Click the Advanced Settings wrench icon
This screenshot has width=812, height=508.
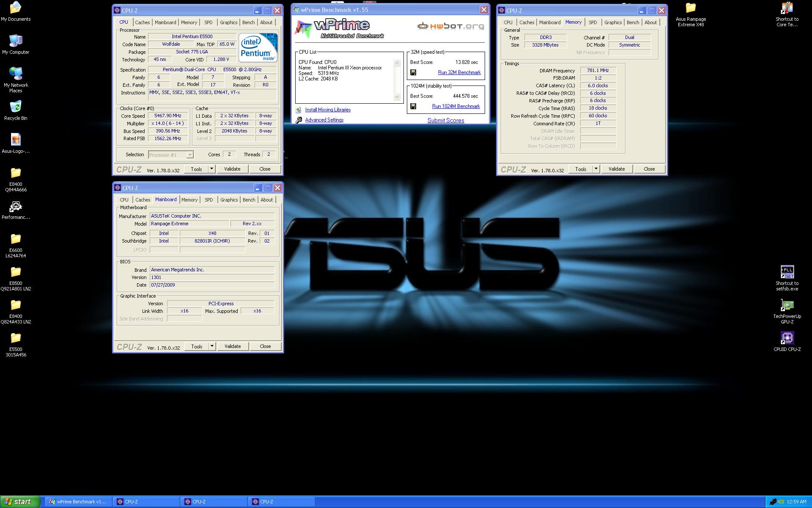pyautogui.click(x=299, y=120)
